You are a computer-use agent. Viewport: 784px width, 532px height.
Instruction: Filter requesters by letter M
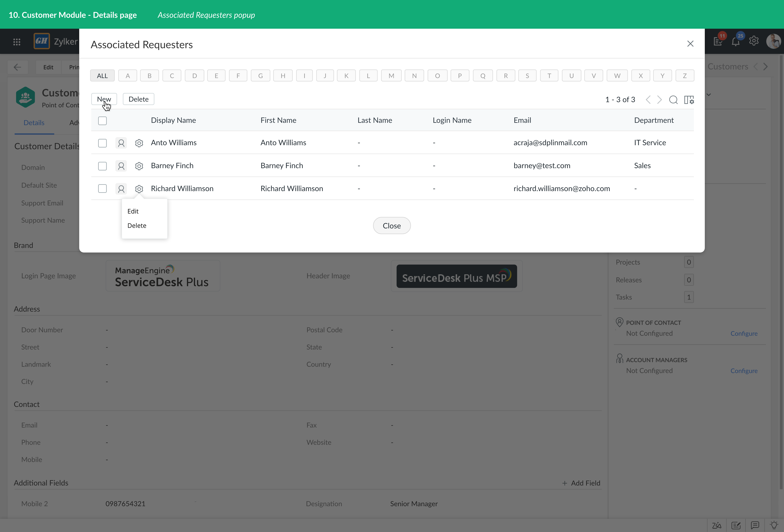point(391,76)
